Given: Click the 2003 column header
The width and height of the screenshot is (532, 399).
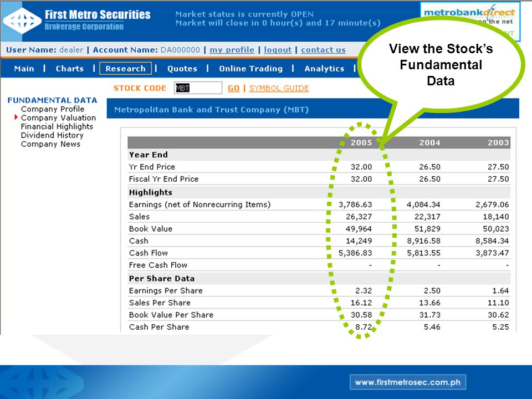Looking at the screenshot, I should [x=498, y=142].
